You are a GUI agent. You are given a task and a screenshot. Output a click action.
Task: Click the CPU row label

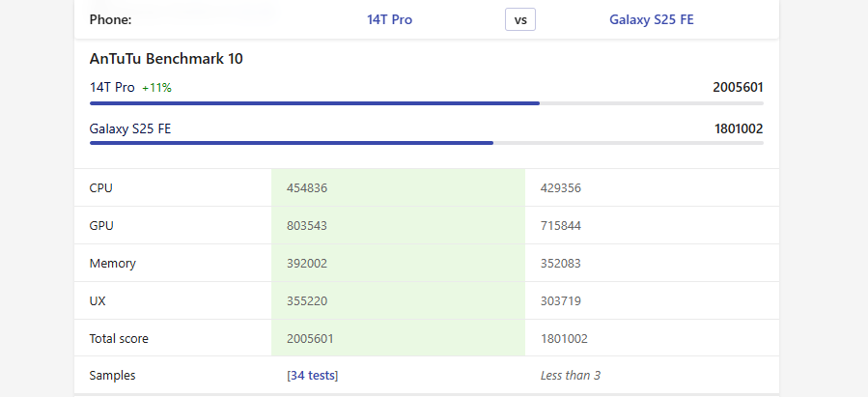tap(100, 188)
